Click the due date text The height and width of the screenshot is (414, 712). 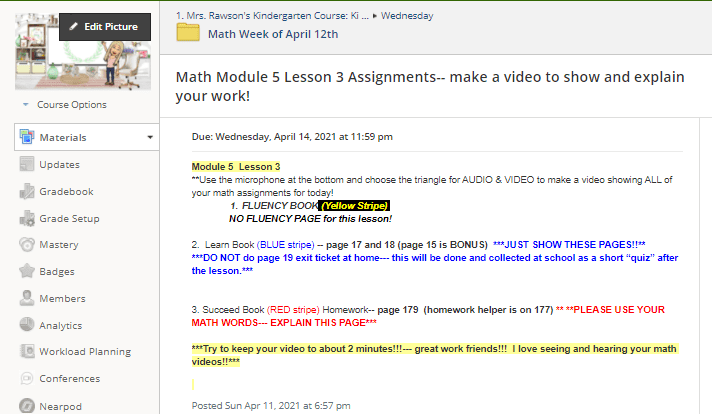coord(292,137)
